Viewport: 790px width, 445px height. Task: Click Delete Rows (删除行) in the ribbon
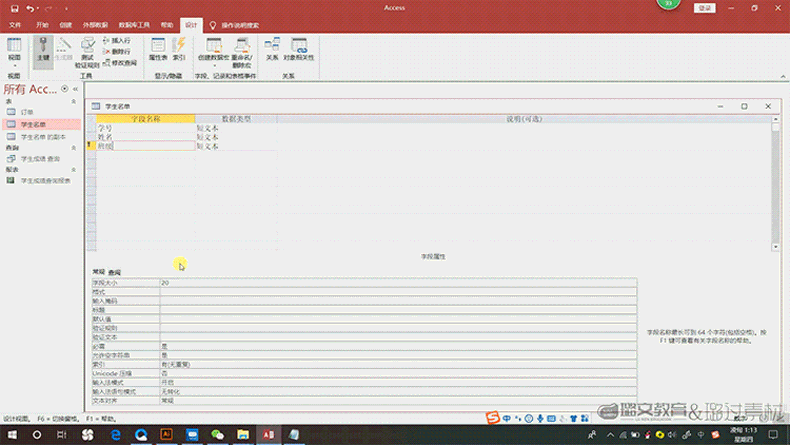117,51
